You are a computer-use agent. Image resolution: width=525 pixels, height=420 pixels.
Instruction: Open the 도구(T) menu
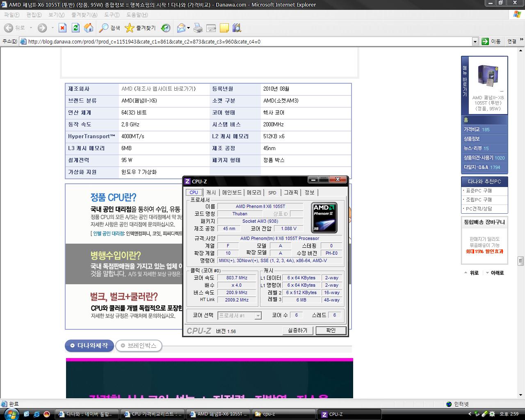(112, 15)
